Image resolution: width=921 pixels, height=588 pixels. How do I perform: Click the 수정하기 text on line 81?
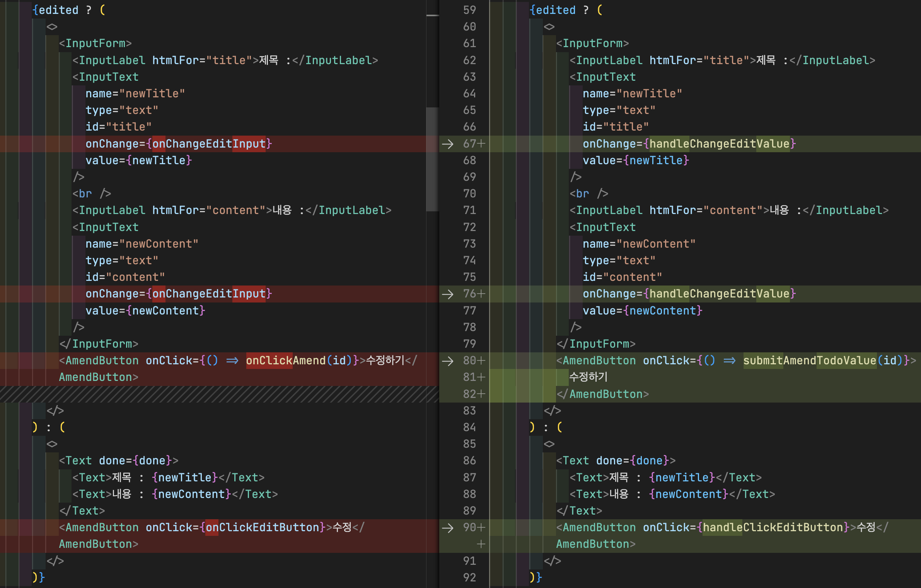tap(588, 377)
